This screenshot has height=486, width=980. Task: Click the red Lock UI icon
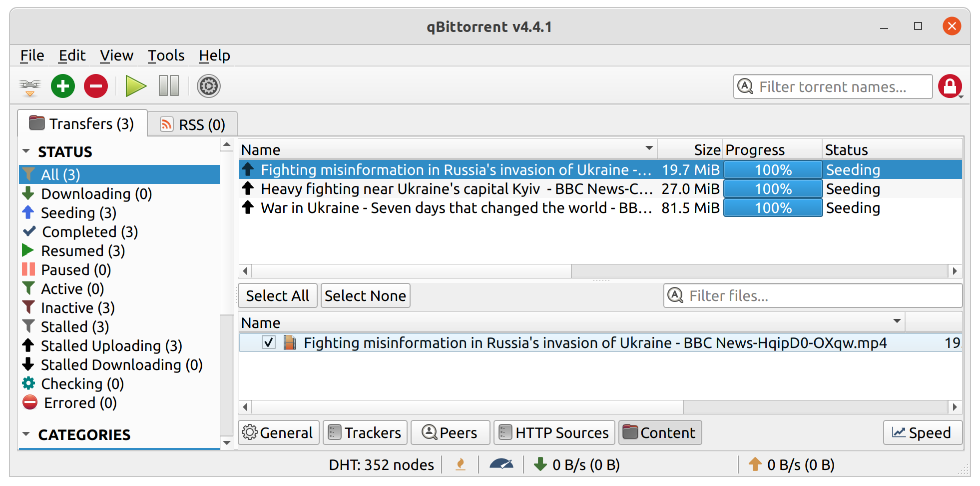[x=950, y=86]
